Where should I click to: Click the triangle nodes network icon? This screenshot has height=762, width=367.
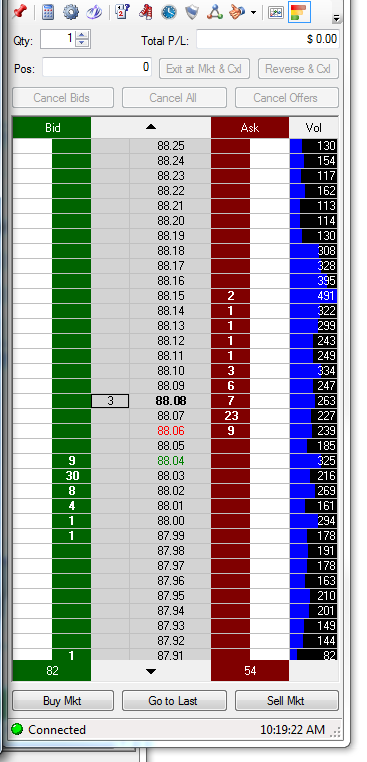click(214, 12)
